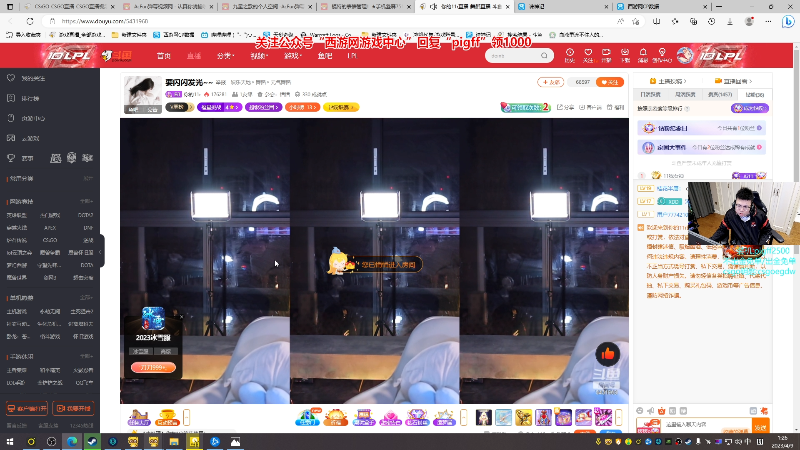Screen dimensions: 800x450
Task: Click the orange pill tag under streamer name
Action: (x=303, y=107)
